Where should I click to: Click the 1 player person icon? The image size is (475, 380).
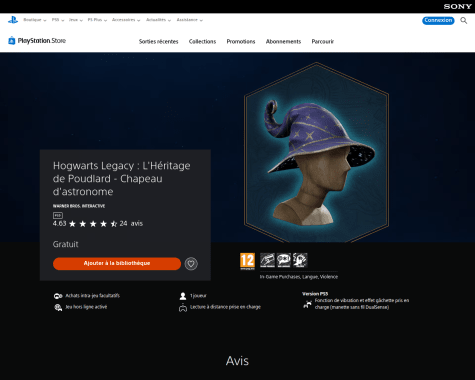click(183, 296)
